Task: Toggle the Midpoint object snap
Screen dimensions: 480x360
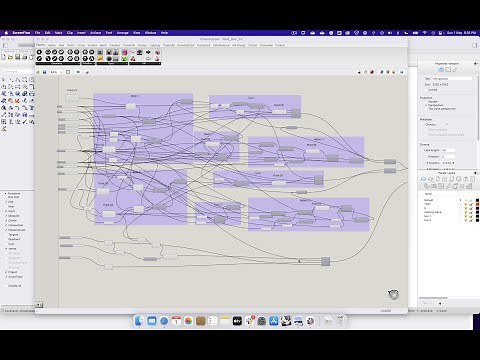Action: tap(12, 216)
